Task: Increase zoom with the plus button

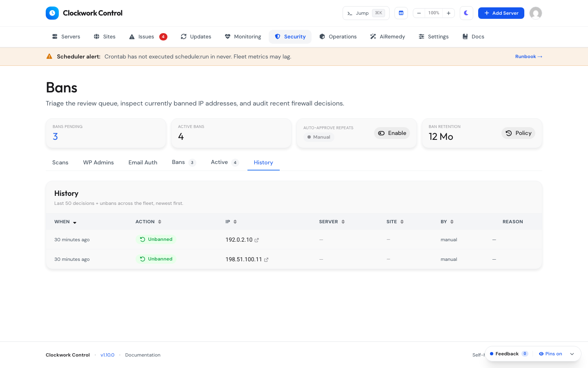Action: 448,13
